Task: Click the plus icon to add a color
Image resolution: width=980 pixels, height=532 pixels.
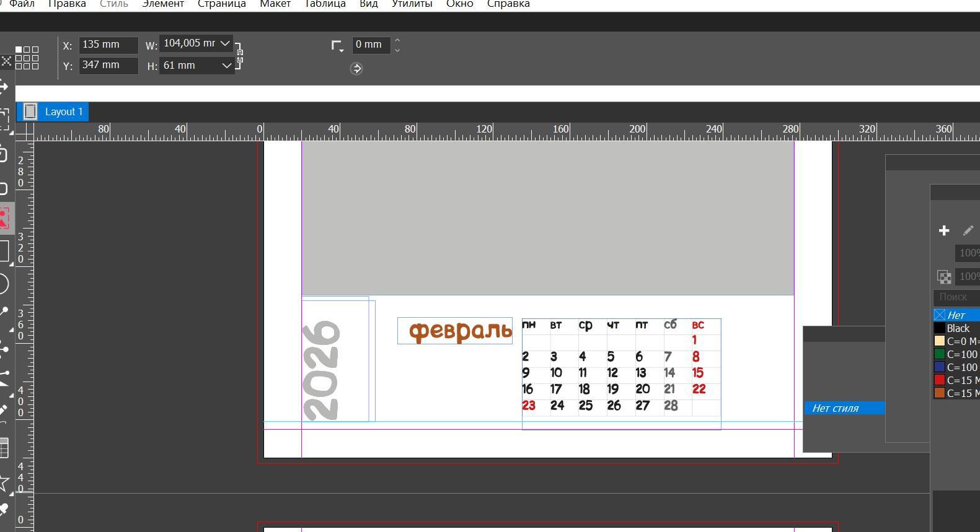Action: [x=943, y=231]
